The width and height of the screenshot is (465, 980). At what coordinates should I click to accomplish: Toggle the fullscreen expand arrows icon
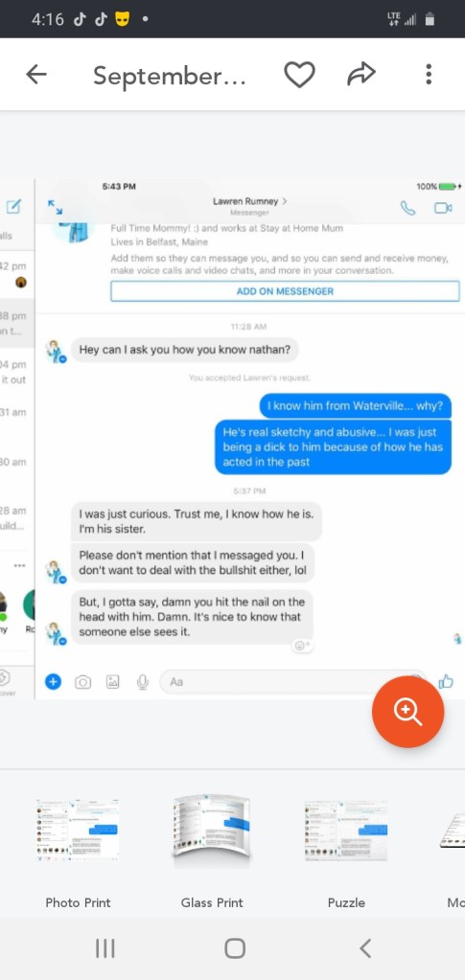[x=55, y=208]
